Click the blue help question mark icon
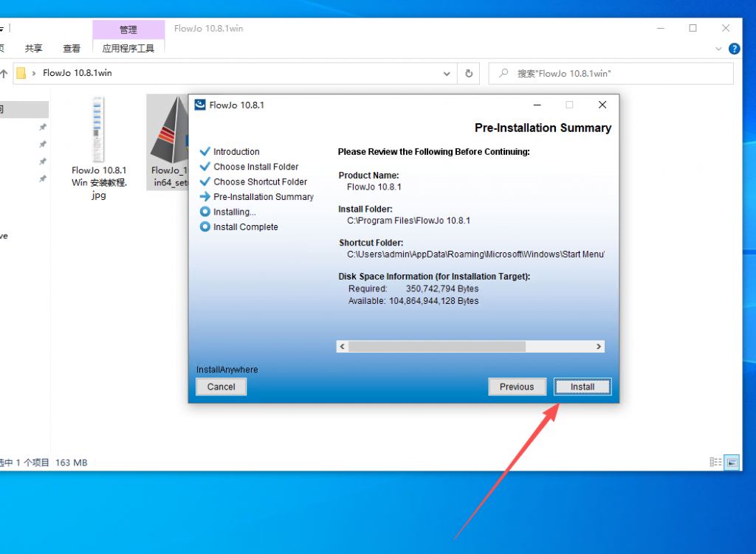This screenshot has width=756, height=554. coord(734,49)
